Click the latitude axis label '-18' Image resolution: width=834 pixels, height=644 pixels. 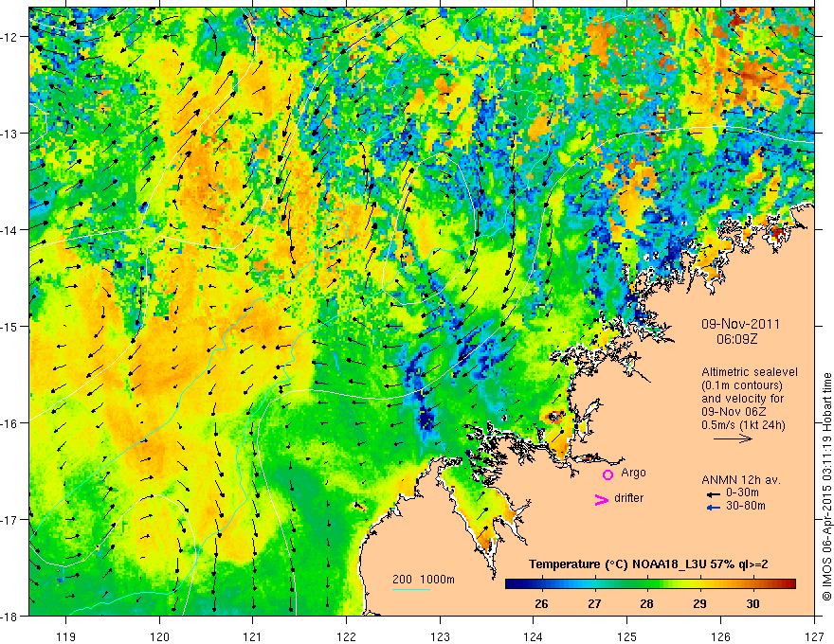10,616
